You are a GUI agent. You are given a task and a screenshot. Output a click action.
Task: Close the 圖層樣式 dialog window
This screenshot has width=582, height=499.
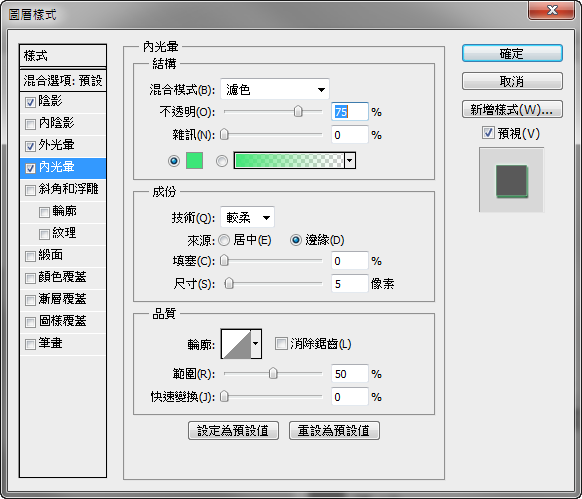click(x=552, y=10)
